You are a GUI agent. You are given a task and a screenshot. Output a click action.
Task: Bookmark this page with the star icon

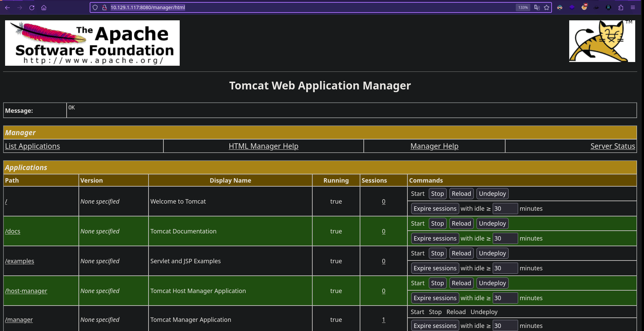pos(547,7)
